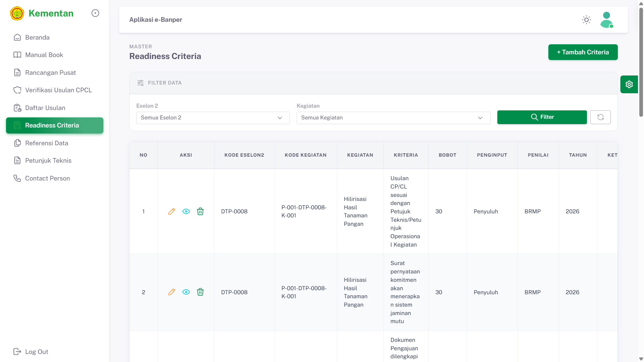Click the green settings gear icon
Screen dimensions: 644x362
tap(629, 84)
